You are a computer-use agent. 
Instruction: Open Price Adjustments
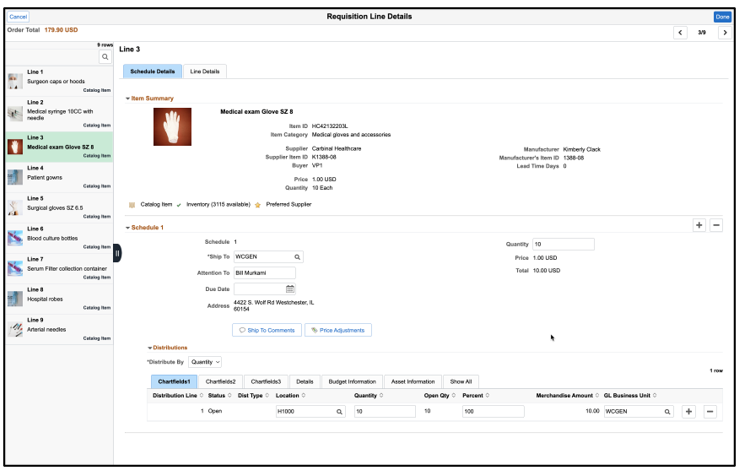(338, 330)
